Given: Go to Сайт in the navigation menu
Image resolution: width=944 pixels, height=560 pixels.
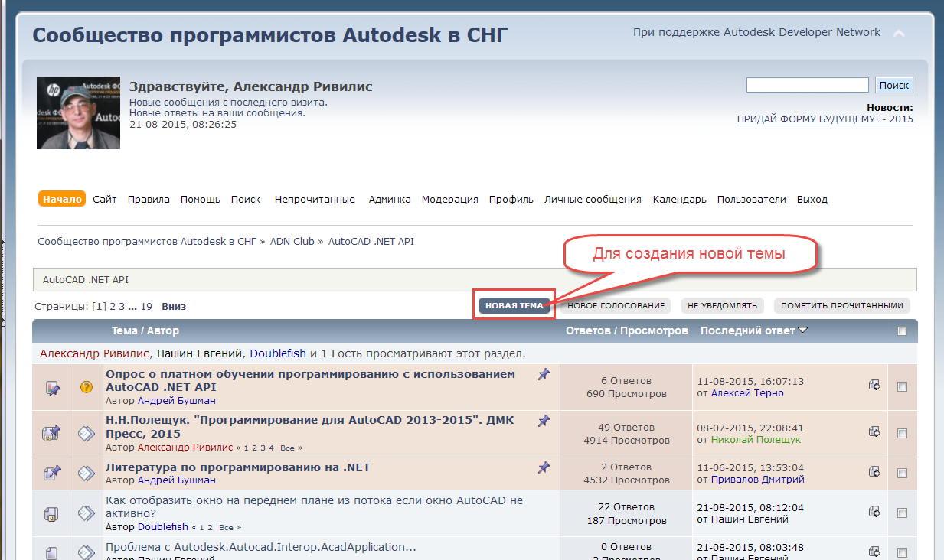Looking at the screenshot, I should click(x=105, y=200).
